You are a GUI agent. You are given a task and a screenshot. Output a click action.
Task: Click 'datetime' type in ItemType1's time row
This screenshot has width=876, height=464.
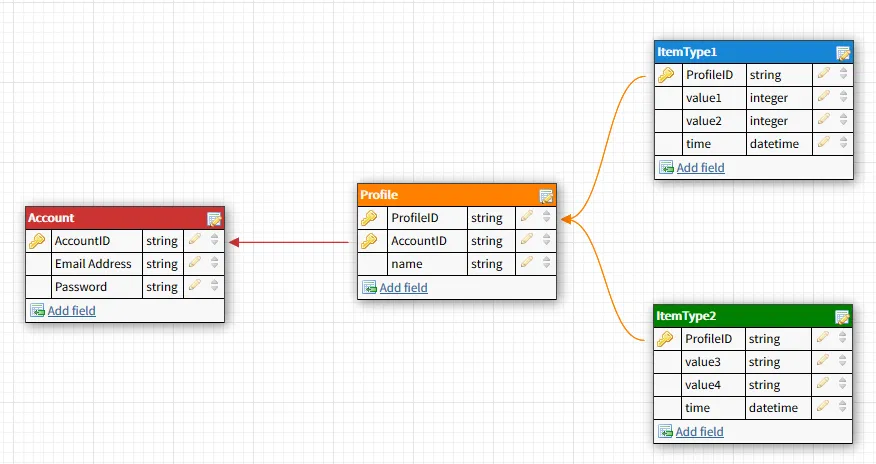(774, 143)
